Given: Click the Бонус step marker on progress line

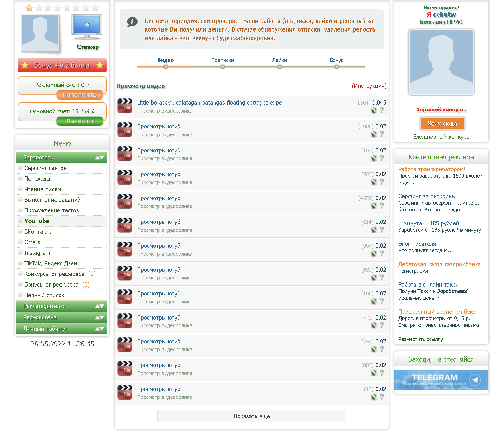Looking at the screenshot, I should pyautogui.click(x=336, y=67).
